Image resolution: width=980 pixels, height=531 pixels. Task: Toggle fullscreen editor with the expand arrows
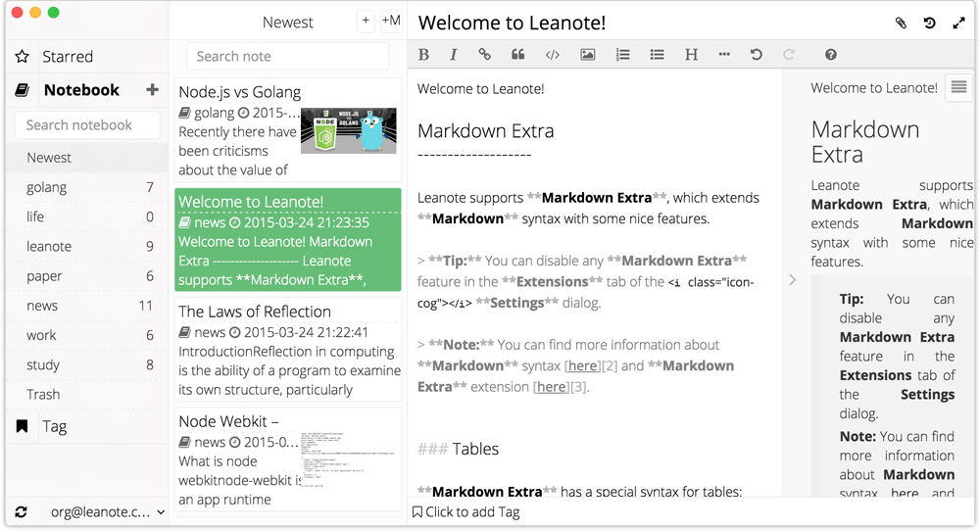coord(958,23)
